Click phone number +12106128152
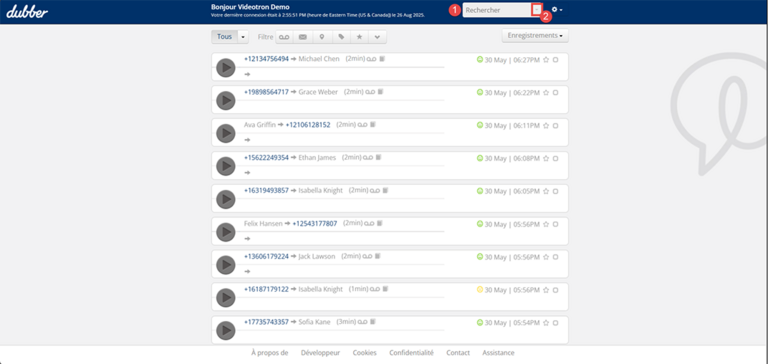The image size is (768, 364). click(308, 125)
